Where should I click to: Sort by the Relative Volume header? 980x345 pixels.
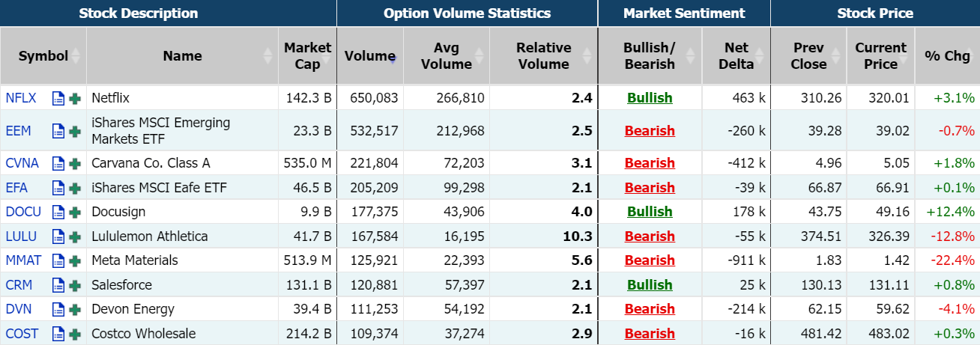click(x=543, y=55)
